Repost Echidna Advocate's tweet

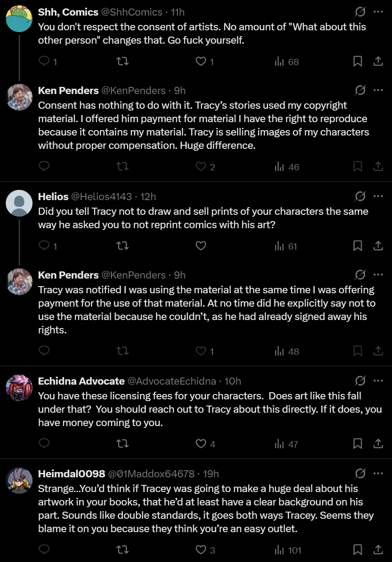[x=122, y=444]
